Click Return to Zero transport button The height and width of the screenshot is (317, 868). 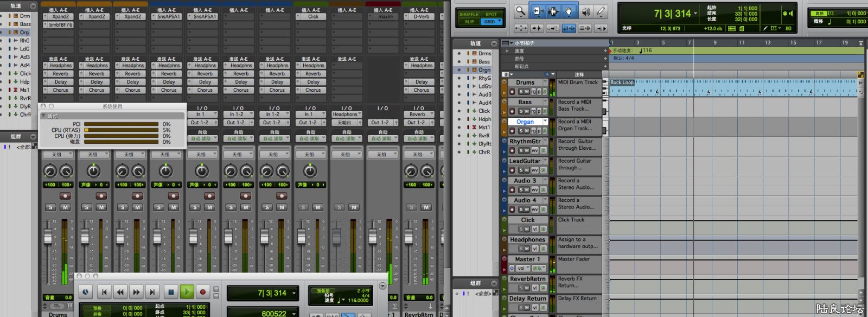(x=104, y=292)
